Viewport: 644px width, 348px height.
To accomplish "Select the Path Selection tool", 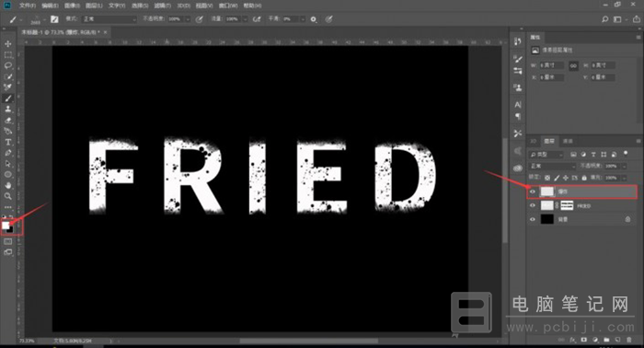I will point(7,164).
